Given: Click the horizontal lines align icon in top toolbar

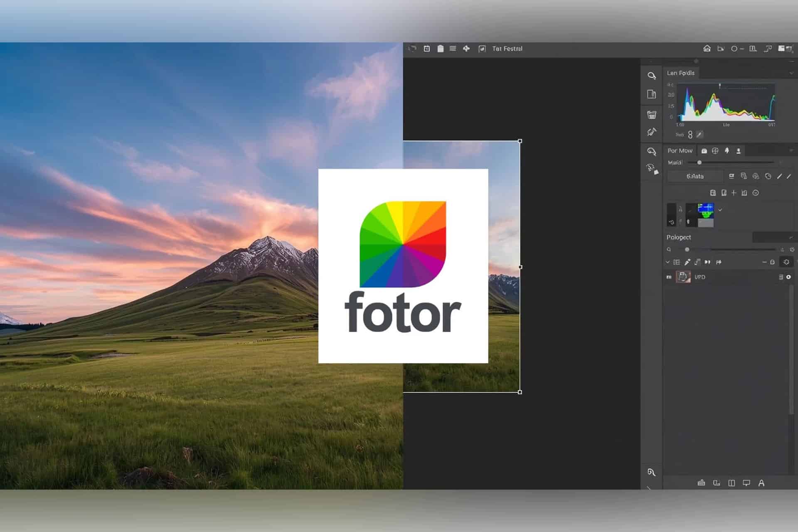Looking at the screenshot, I should (453, 49).
